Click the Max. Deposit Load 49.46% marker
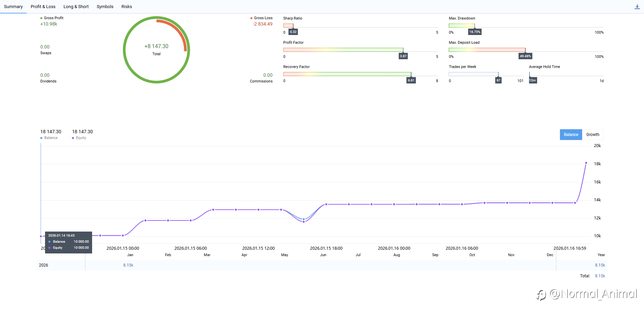 pos(525,56)
